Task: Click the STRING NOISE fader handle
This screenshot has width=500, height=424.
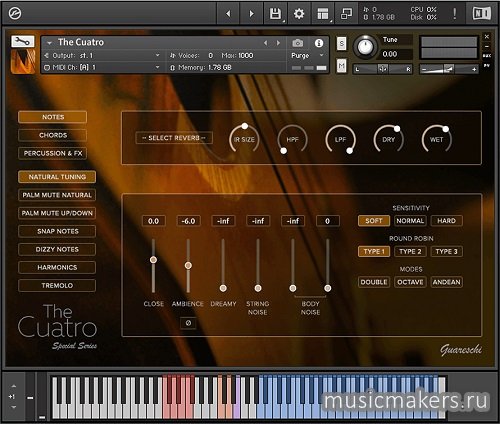Action: 258,288
